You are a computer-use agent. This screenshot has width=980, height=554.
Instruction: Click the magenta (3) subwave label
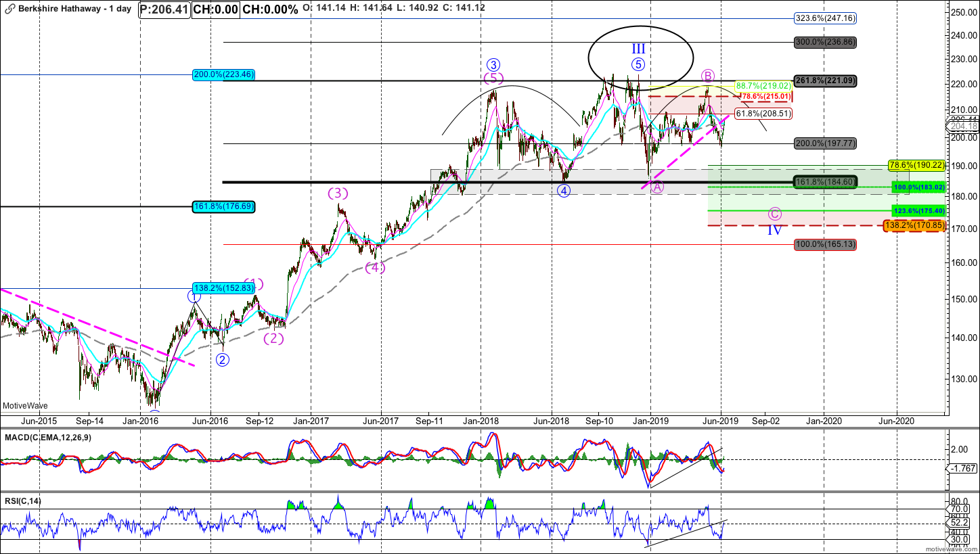click(x=338, y=193)
